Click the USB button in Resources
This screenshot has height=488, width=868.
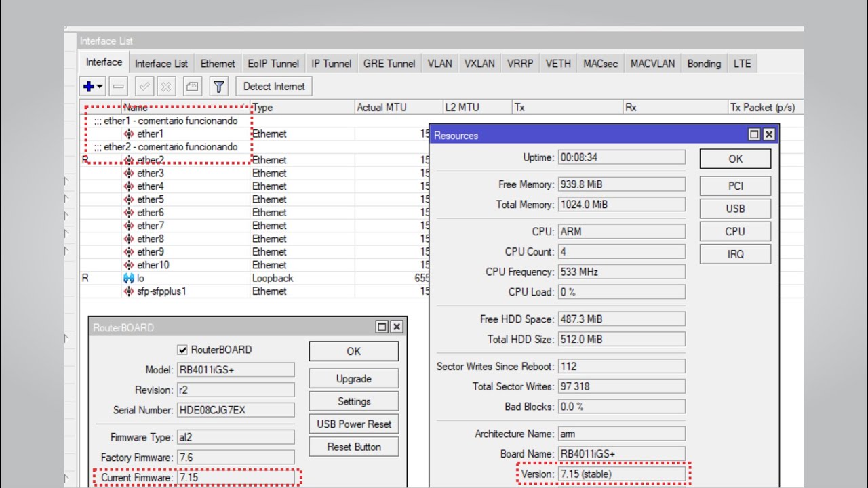pos(735,209)
